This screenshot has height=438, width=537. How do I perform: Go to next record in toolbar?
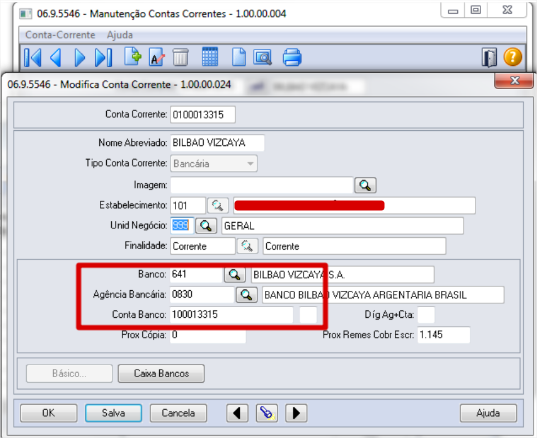click(x=79, y=57)
